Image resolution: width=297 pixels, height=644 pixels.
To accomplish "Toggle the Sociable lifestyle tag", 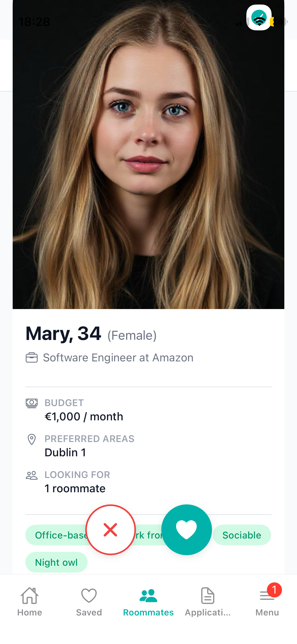I will click(x=242, y=535).
